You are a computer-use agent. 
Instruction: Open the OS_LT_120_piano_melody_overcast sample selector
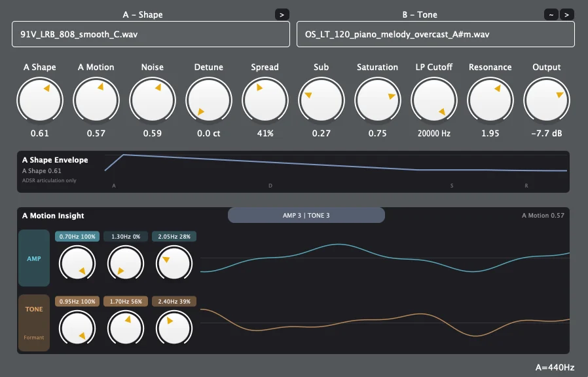point(435,34)
